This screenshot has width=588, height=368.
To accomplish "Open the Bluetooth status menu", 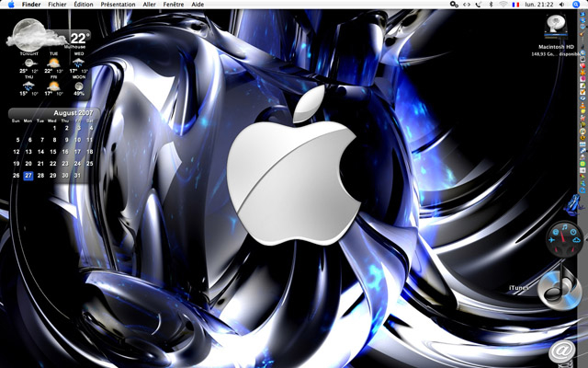I will click(x=491, y=5).
